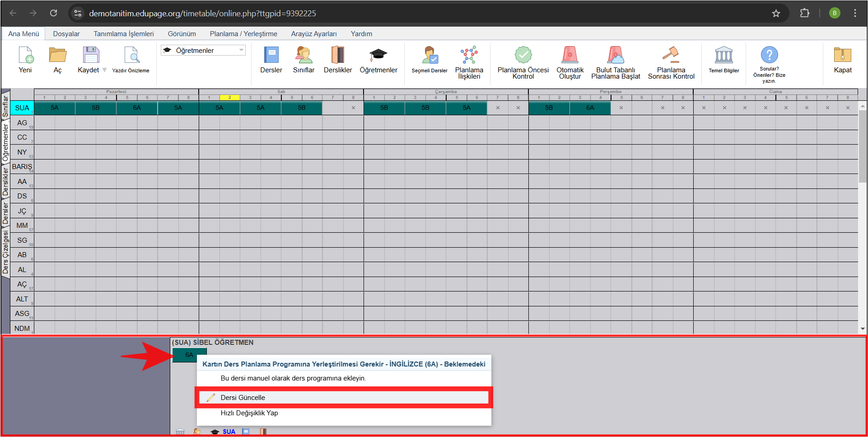Click the timetable scrollbar up arrow

[x=863, y=106]
